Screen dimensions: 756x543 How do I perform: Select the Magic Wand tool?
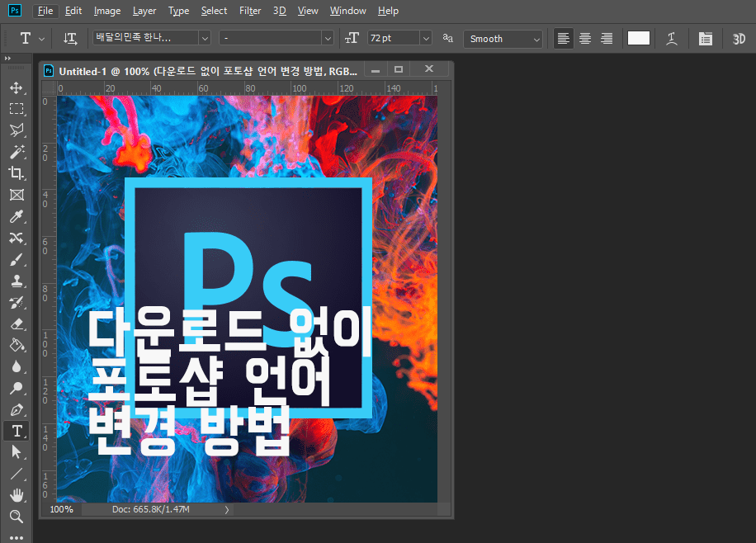(17, 152)
